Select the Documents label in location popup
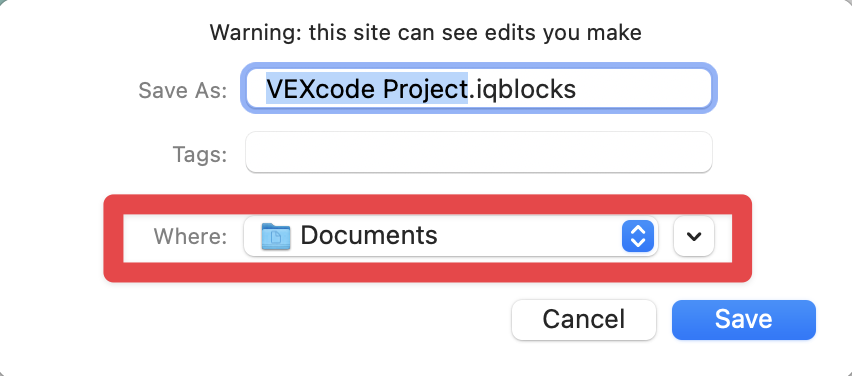This screenshot has height=376, width=852. point(369,235)
